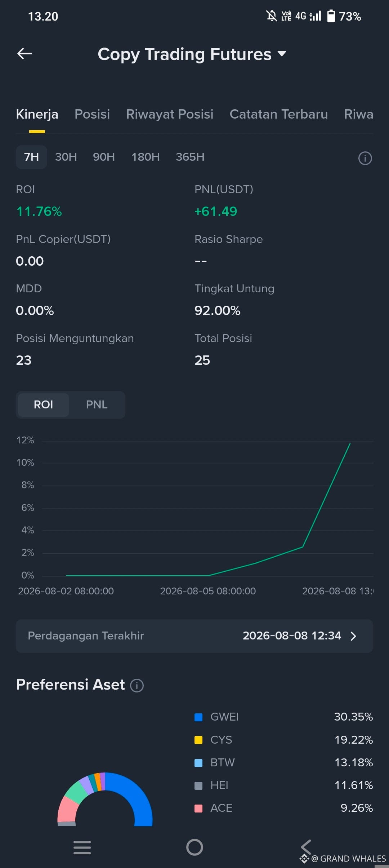
Task: Switch chart to PNL view
Action: click(x=97, y=404)
